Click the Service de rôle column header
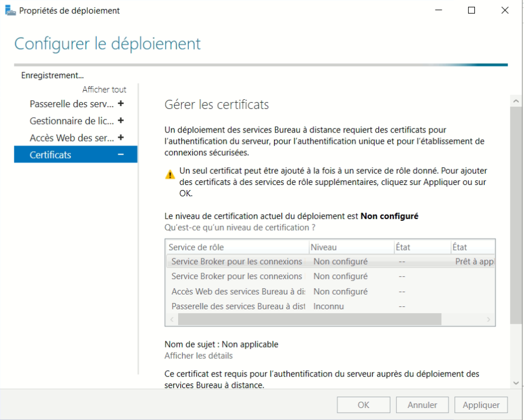The width and height of the screenshot is (524, 420). click(x=236, y=247)
